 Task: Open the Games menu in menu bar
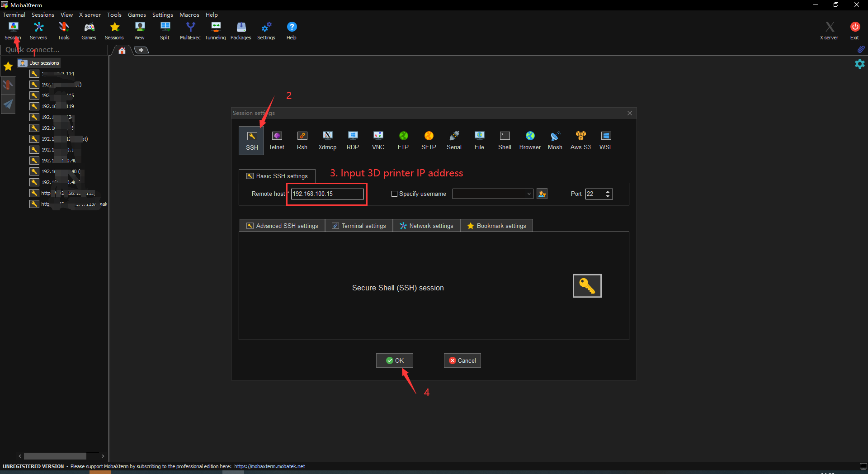click(x=137, y=15)
